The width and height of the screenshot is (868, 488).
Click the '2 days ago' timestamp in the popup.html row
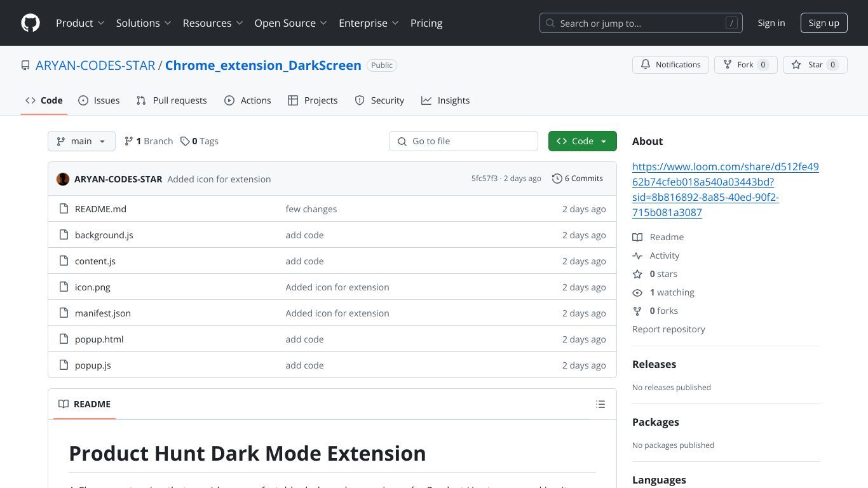click(584, 339)
